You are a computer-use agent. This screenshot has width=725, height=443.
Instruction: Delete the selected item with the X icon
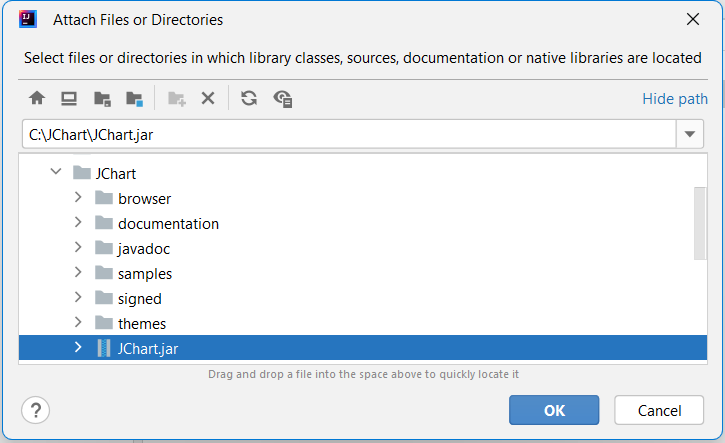tap(208, 98)
